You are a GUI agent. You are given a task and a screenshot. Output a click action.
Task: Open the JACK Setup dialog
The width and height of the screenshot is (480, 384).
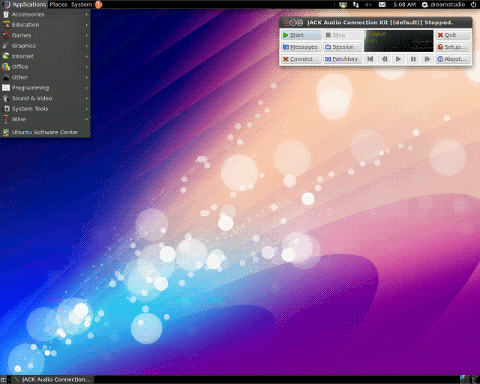[x=453, y=47]
